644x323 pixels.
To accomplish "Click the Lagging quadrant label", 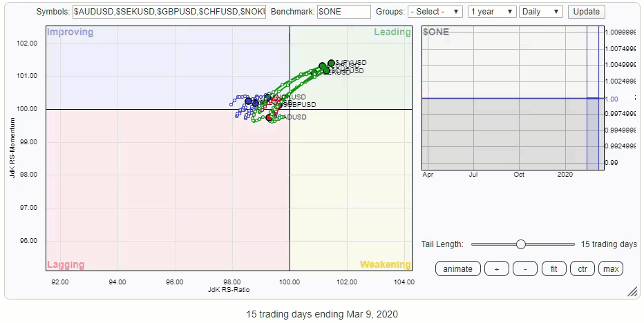I will point(66,264).
